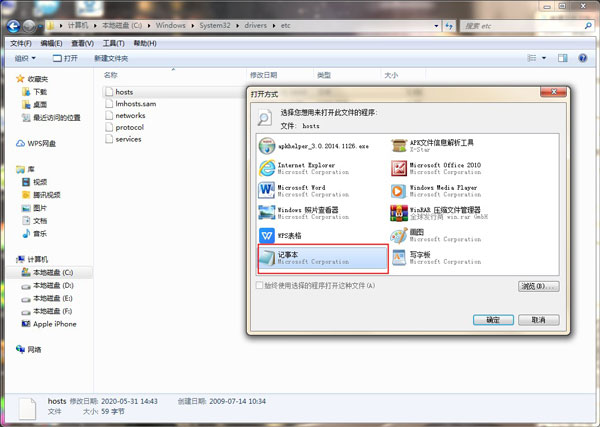Choose Internet Explorer in the program list

323,168
